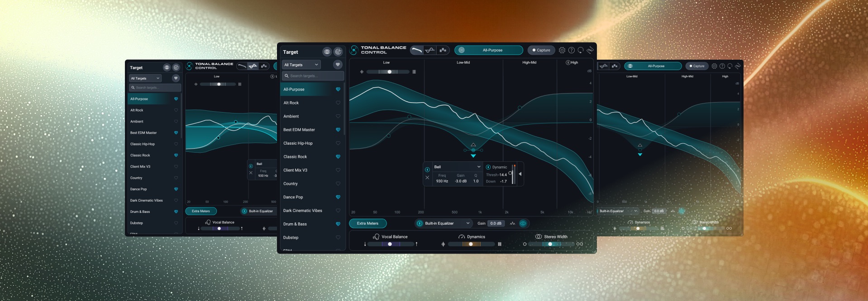Open the Built-in Equalizer dropdown menu
The width and height of the screenshot is (868, 301).
coord(468,223)
